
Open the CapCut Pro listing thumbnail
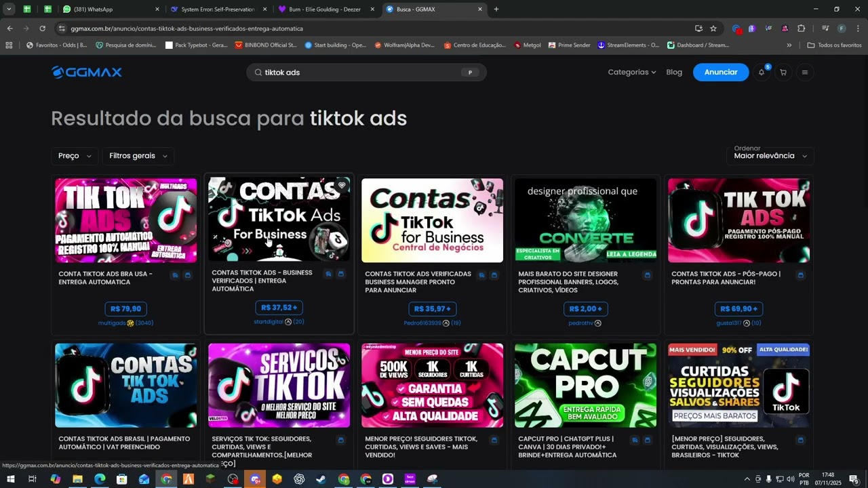(585, 385)
